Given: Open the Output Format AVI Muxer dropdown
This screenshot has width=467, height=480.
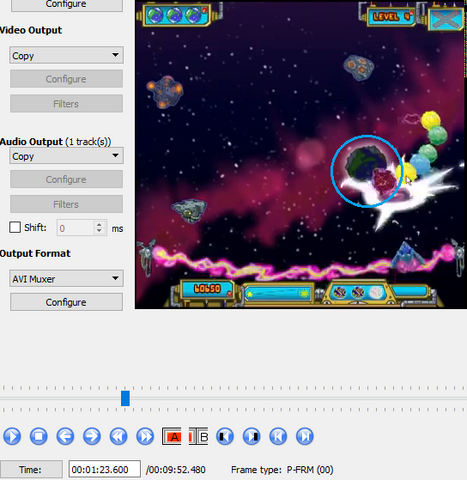Looking at the screenshot, I should click(x=66, y=278).
